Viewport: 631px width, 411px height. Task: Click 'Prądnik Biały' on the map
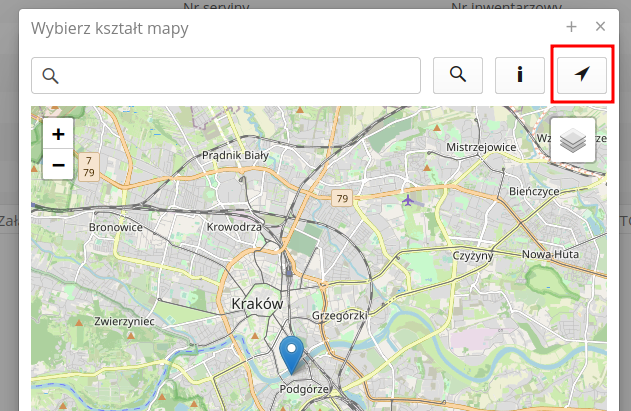click(235, 155)
